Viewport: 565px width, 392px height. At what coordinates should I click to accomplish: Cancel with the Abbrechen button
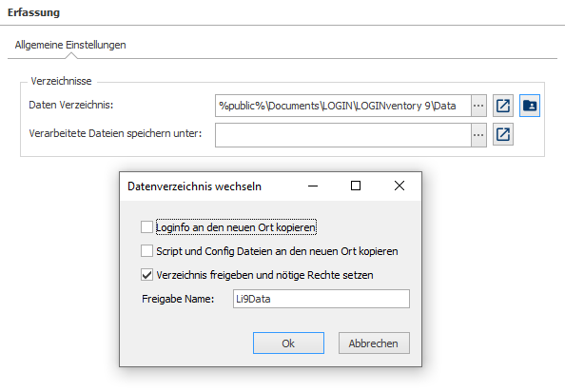pyautogui.click(x=374, y=343)
